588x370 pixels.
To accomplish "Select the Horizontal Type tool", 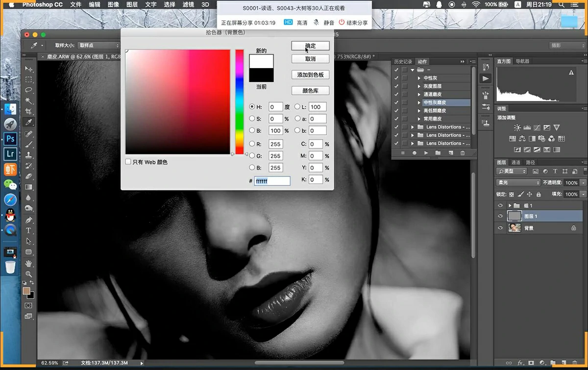I will point(28,230).
